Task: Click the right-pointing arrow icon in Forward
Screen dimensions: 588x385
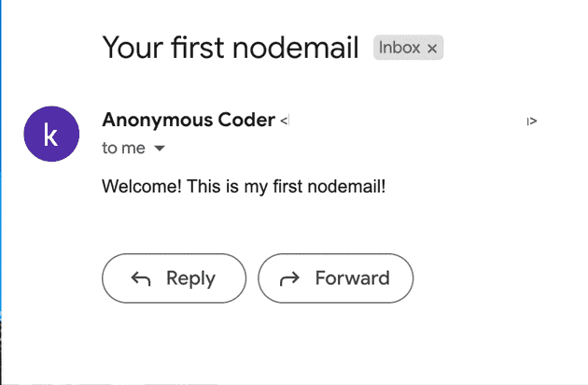Action: 289,278
